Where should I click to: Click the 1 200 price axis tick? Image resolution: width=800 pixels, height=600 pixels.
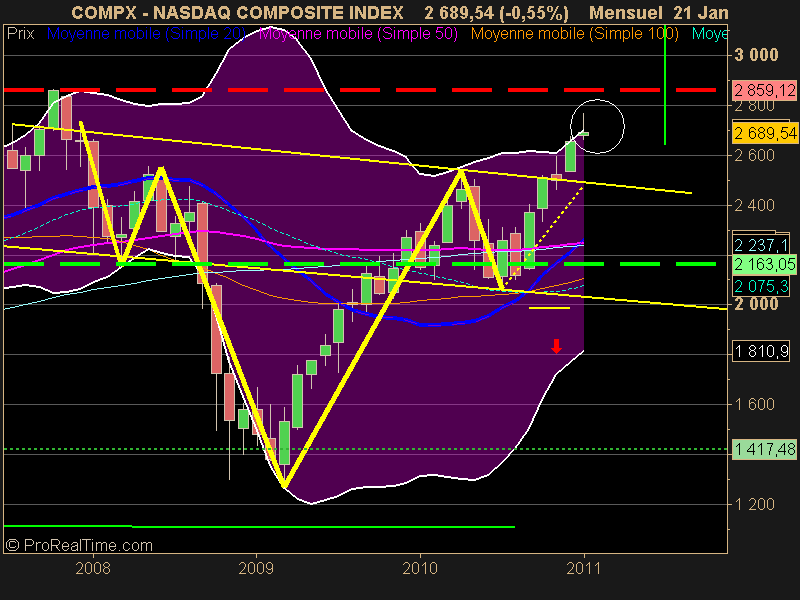pos(755,504)
